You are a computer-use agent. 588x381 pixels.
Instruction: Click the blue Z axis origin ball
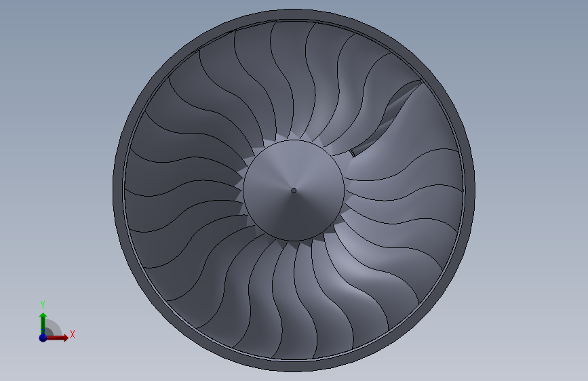point(43,338)
